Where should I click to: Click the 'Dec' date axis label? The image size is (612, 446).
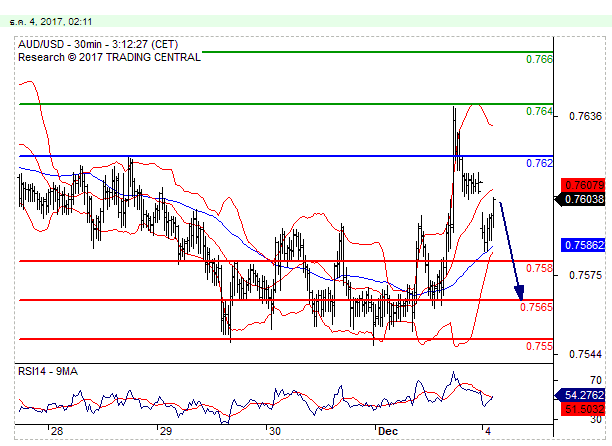click(388, 431)
